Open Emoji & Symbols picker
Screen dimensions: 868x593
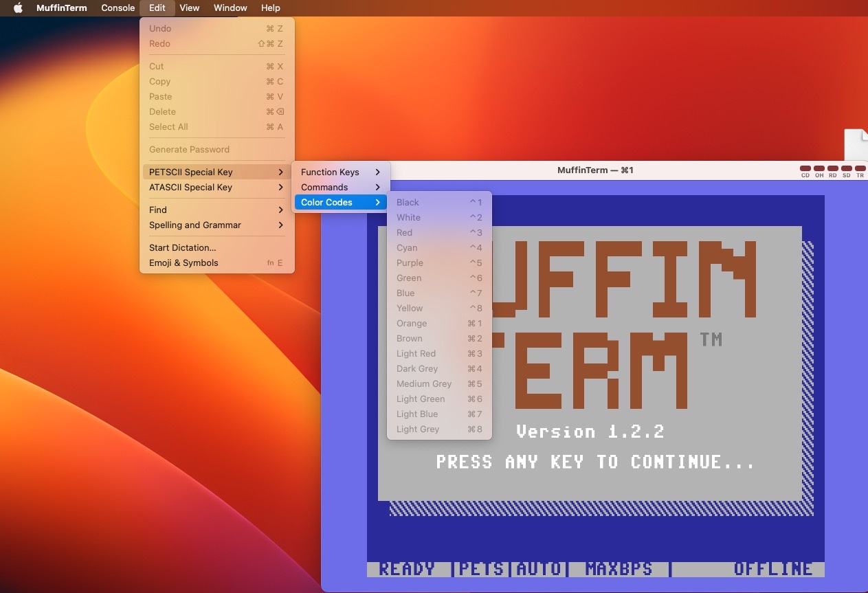pos(217,262)
